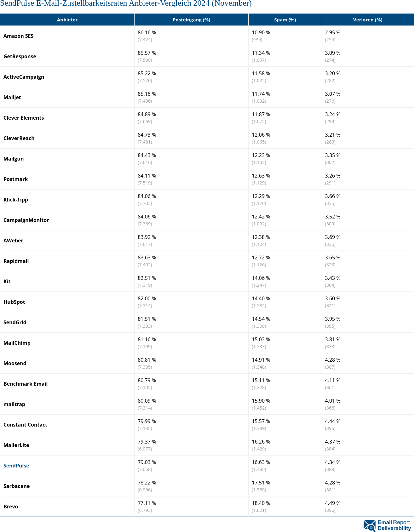Select the GetResponse row name
414x532 pixels.
20,56
